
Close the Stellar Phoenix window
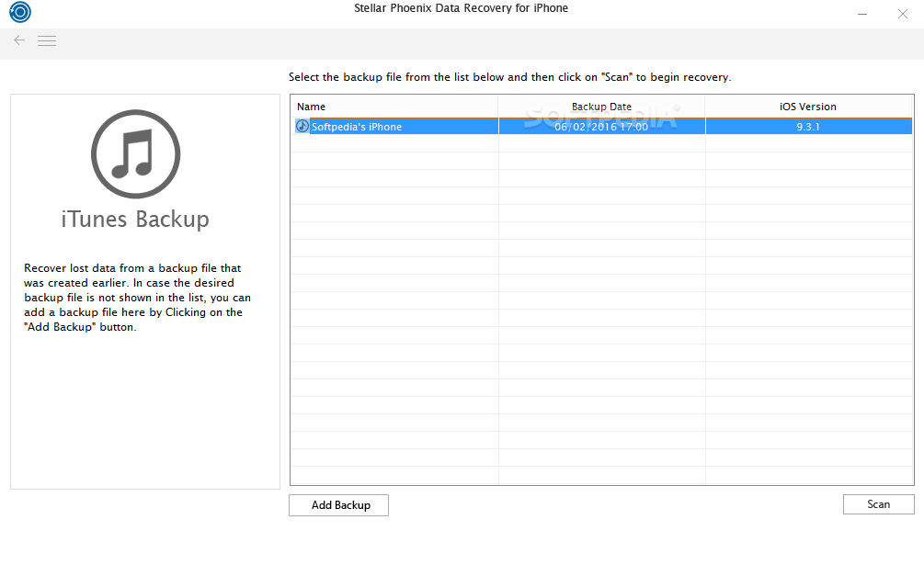tap(903, 14)
